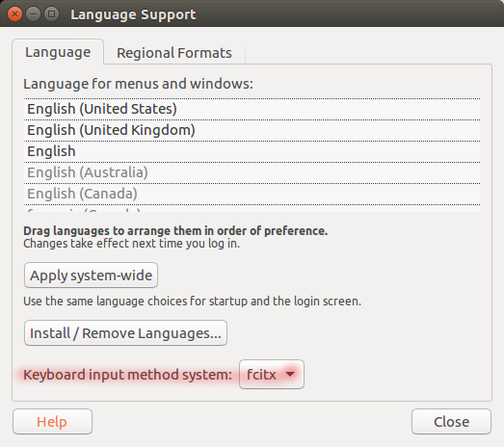Open Help for Language Support
504x447 pixels.
tap(52, 422)
